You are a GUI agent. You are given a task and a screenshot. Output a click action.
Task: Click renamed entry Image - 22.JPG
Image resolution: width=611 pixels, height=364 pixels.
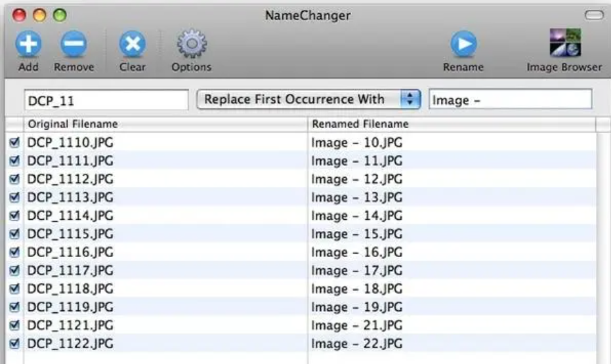point(356,344)
